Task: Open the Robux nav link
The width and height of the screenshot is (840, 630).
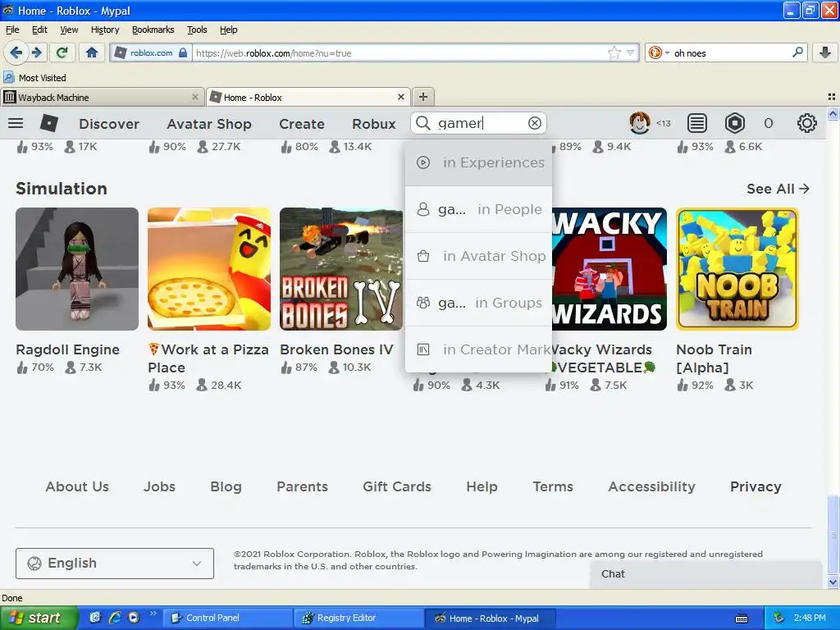Action: pyautogui.click(x=374, y=124)
